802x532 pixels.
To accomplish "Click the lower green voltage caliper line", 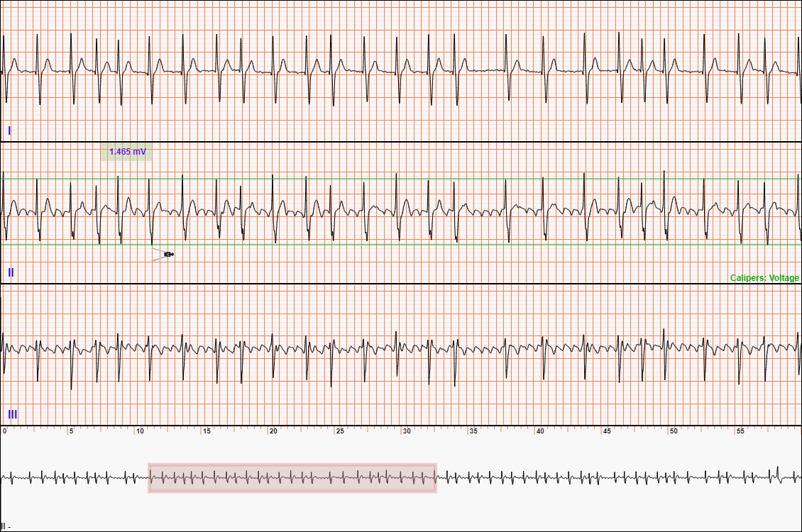I will pyautogui.click(x=426, y=245).
